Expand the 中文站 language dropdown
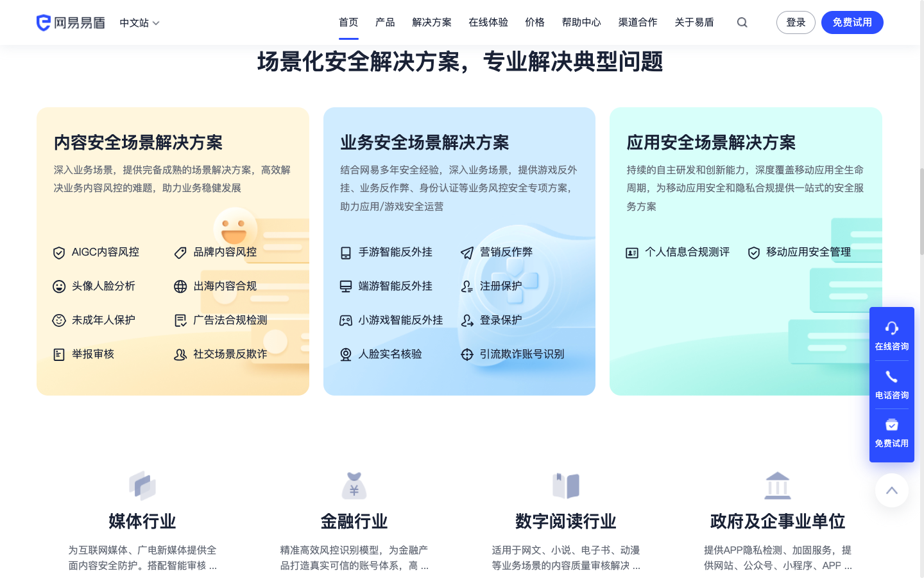This screenshot has width=924, height=578. 139,22
